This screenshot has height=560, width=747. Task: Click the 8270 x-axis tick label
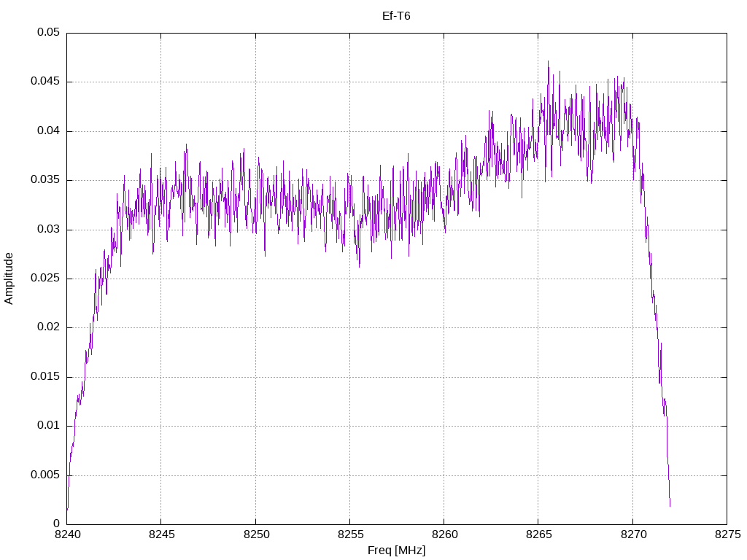tap(633, 534)
